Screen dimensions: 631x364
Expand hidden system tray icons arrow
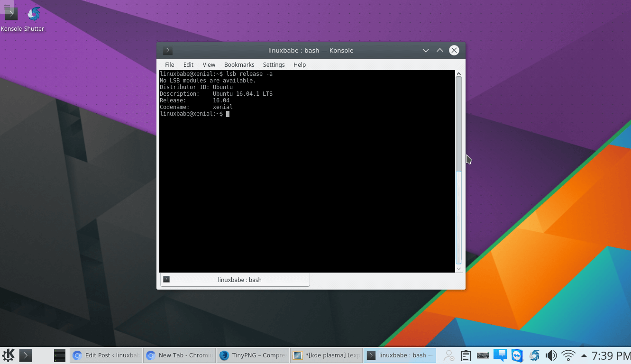point(584,355)
